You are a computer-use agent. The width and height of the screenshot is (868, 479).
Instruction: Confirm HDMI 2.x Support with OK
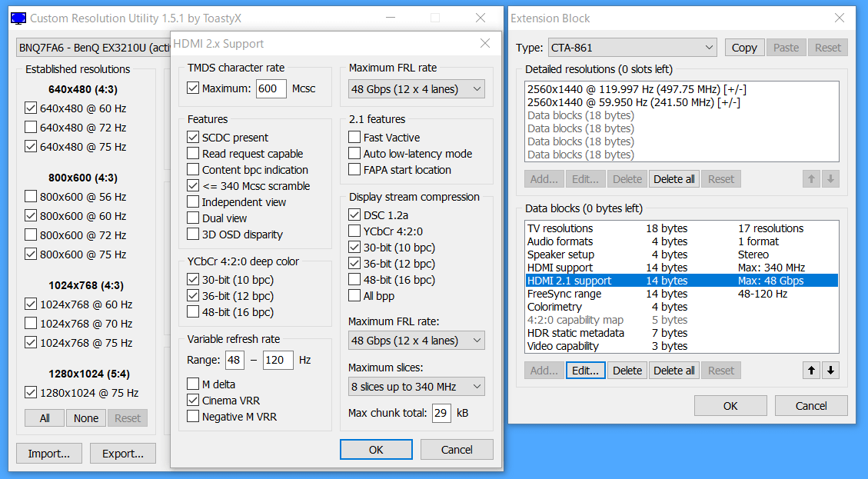click(x=376, y=450)
